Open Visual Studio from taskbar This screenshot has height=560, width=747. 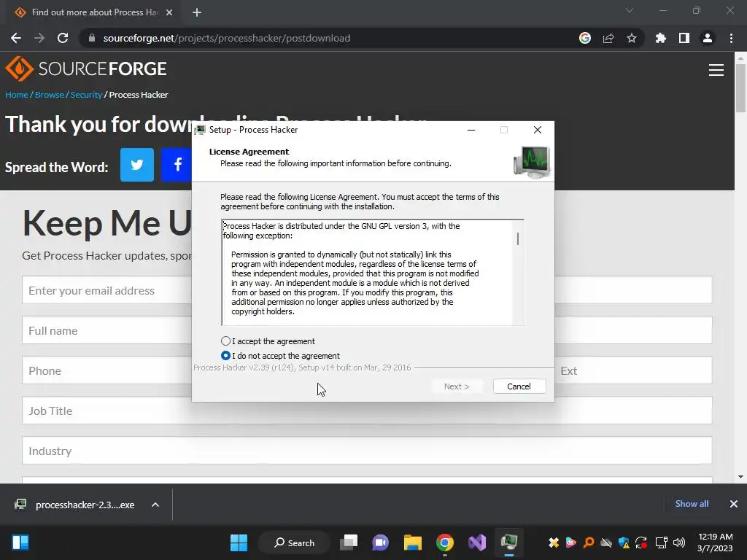pyautogui.click(x=477, y=542)
